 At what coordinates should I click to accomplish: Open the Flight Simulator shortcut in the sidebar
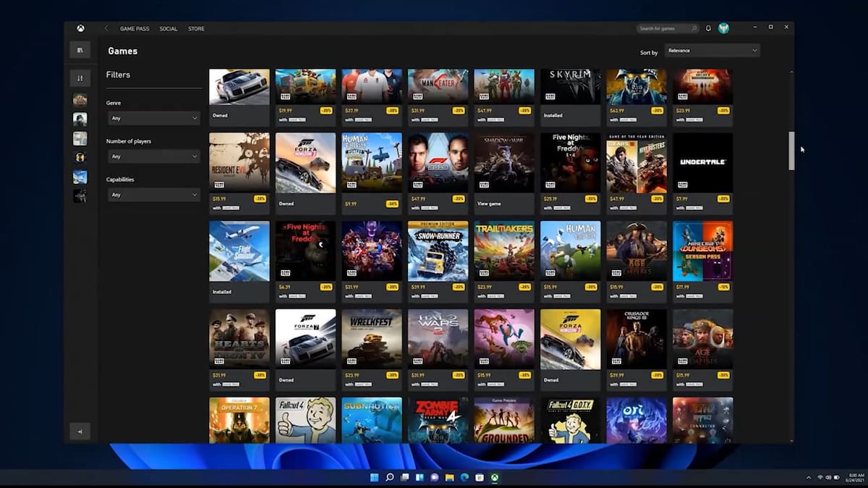[80, 177]
